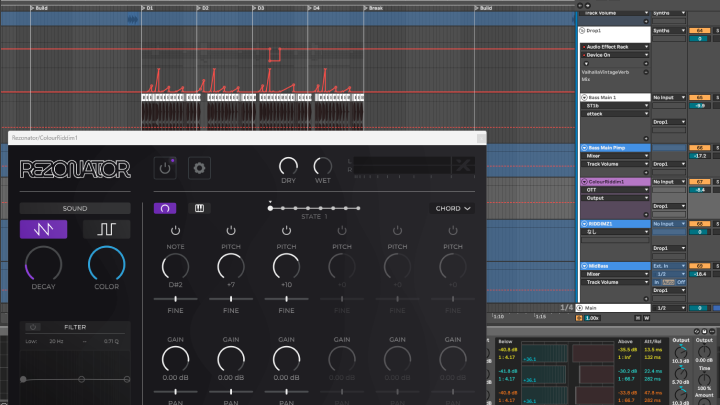720x405 pixels.
Task: Click the orange follow icon beside 1.00x
Action: [579, 318]
